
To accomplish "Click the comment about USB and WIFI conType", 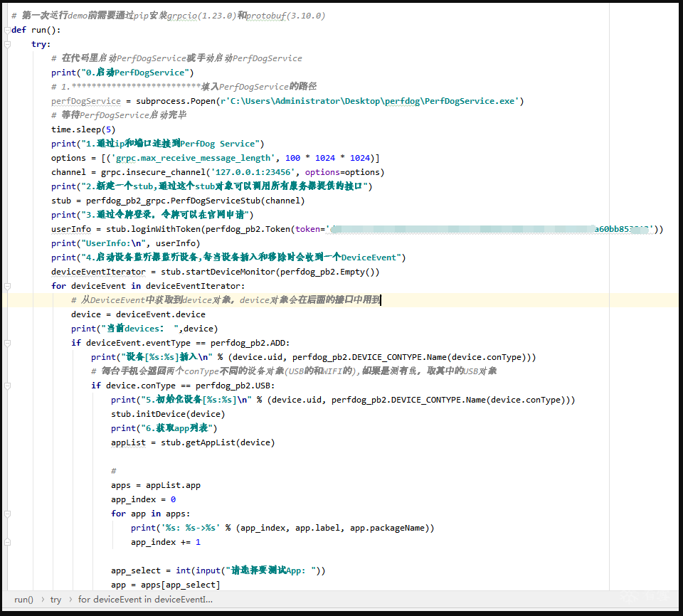I will [294, 371].
